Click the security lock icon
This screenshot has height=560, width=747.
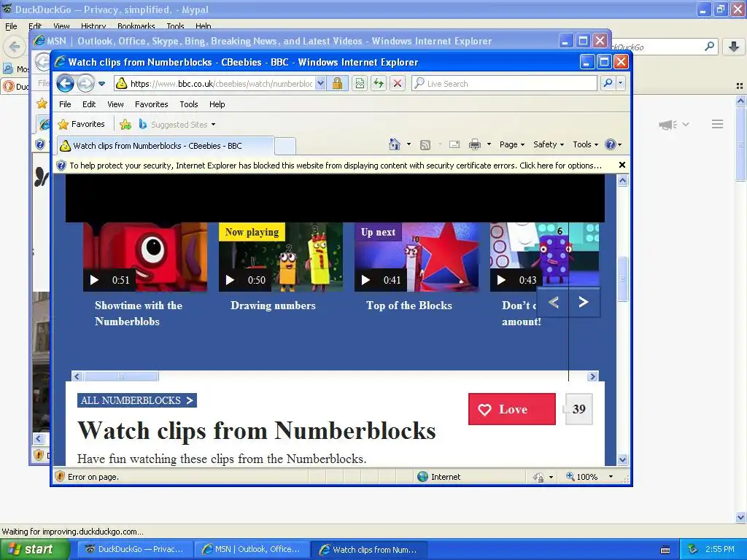pos(337,84)
